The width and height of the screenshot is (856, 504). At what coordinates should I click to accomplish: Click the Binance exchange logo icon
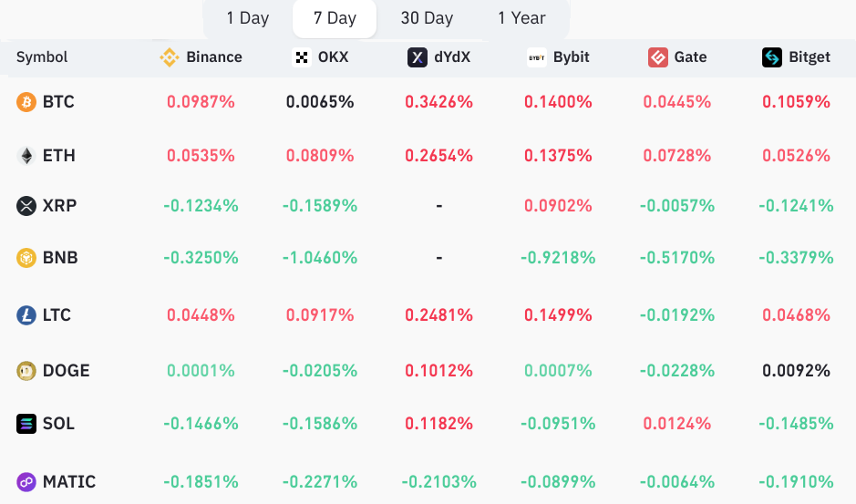tap(170, 57)
